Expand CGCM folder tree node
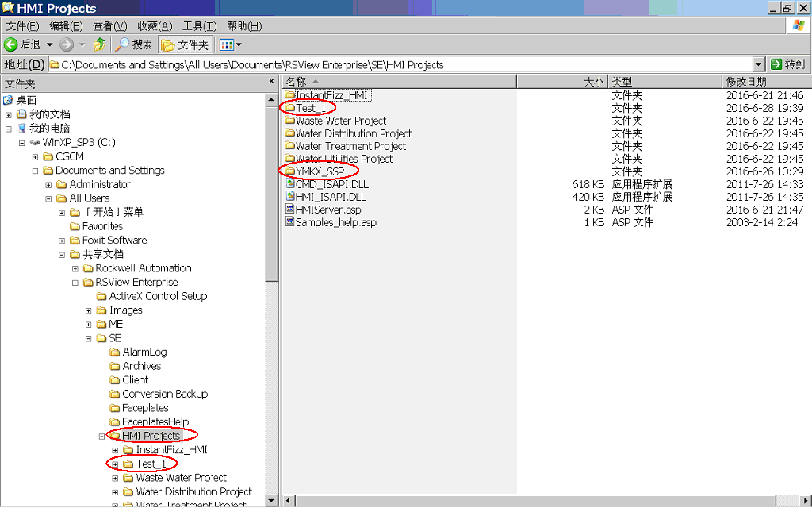Screen dimensions: 812x508 [x=35, y=156]
